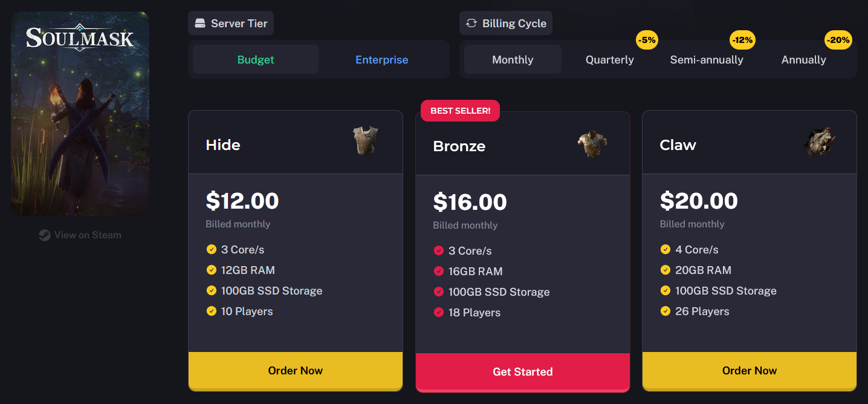The height and width of the screenshot is (404, 868).
Task: Click the Soulmask game cover image
Action: pos(80,114)
